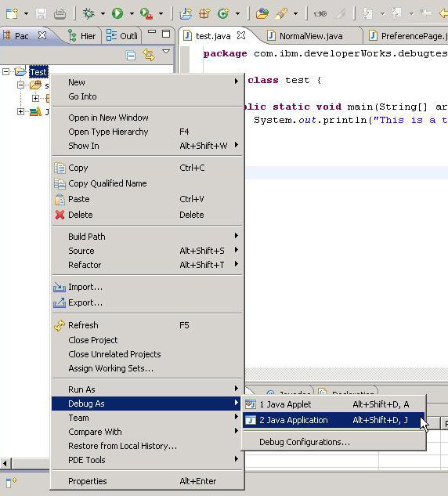Click Collapse All icon in Package Explorer
448x496 pixels.
pyautogui.click(x=131, y=56)
